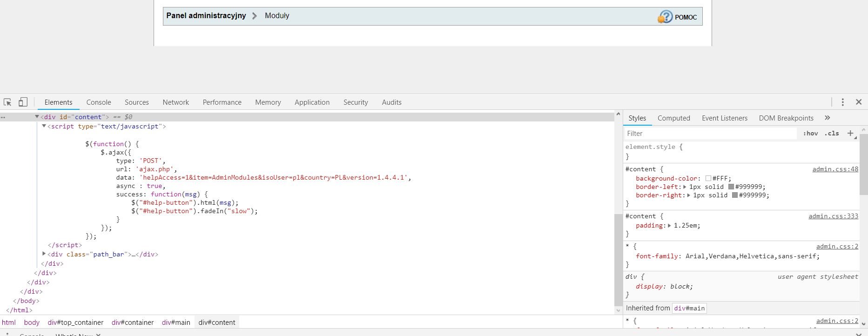Toggle the .cls classes editor

point(832,134)
